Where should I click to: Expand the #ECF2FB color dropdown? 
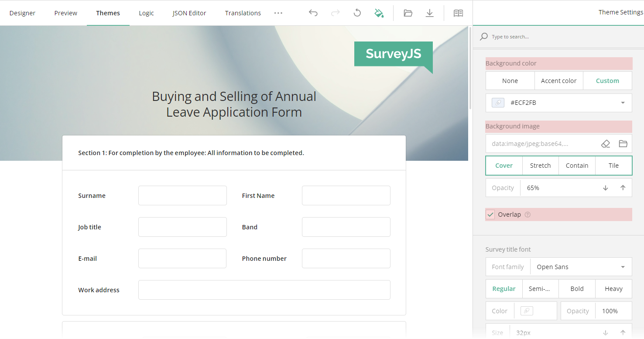point(623,103)
